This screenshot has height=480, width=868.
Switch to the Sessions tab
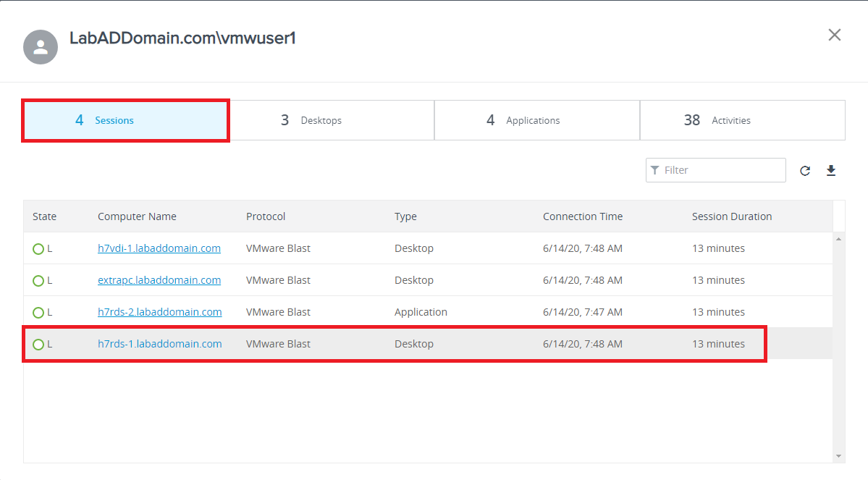click(126, 120)
